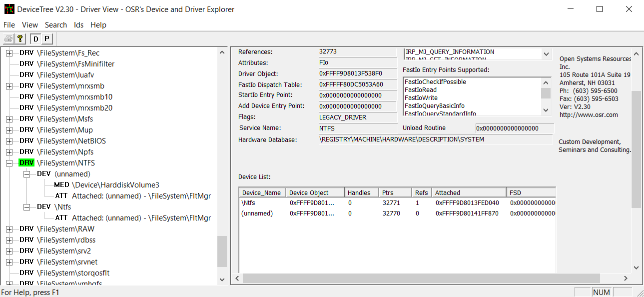Click the http://www.osr.com link text
644x297 pixels.
coord(589,115)
